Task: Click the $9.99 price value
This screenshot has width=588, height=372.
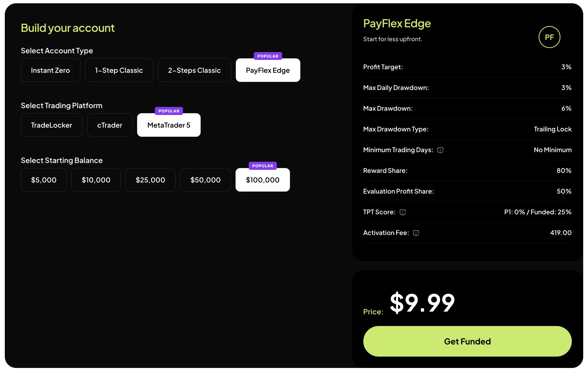Action: (x=422, y=303)
